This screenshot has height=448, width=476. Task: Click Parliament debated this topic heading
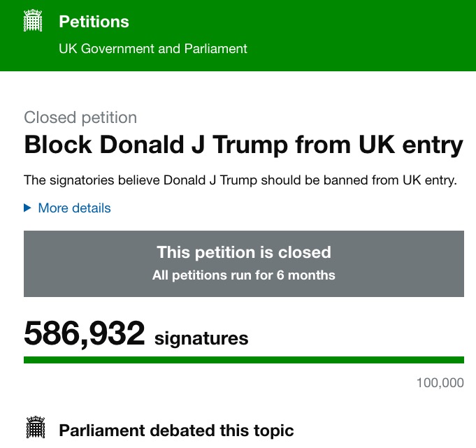(176, 431)
